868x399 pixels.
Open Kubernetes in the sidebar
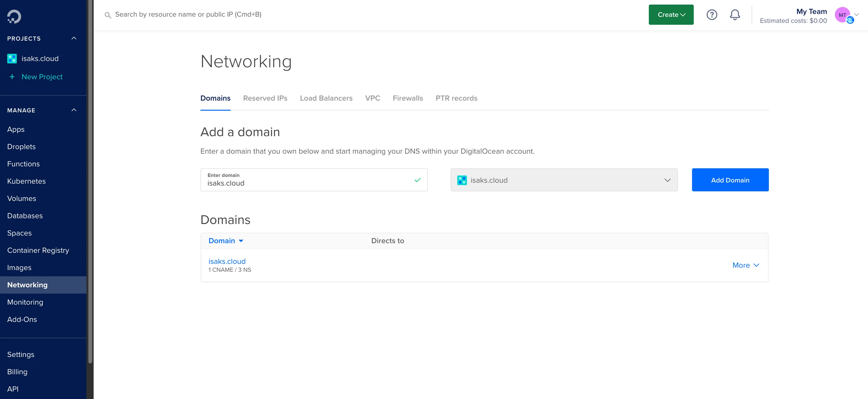[x=26, y=181]
